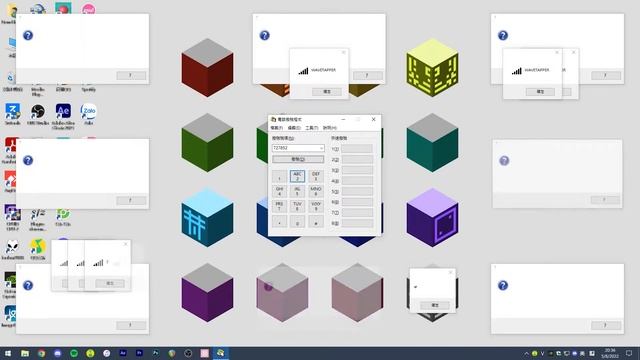Click the TUV 8 keypad key
The image size is (640, 360).
297,206
